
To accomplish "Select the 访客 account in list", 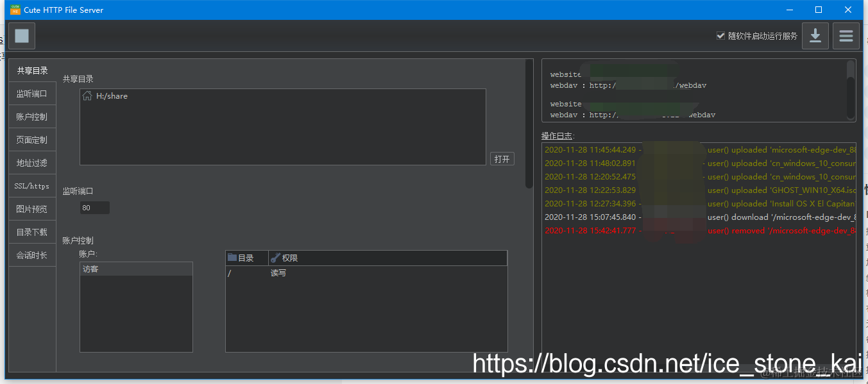I will click(x=136, y=269).
